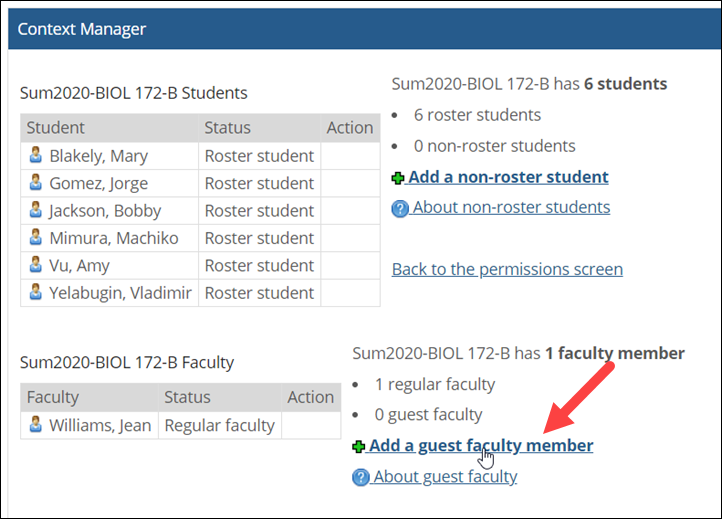
Task: Open About non-roster students help link
Action: [511, 207]
